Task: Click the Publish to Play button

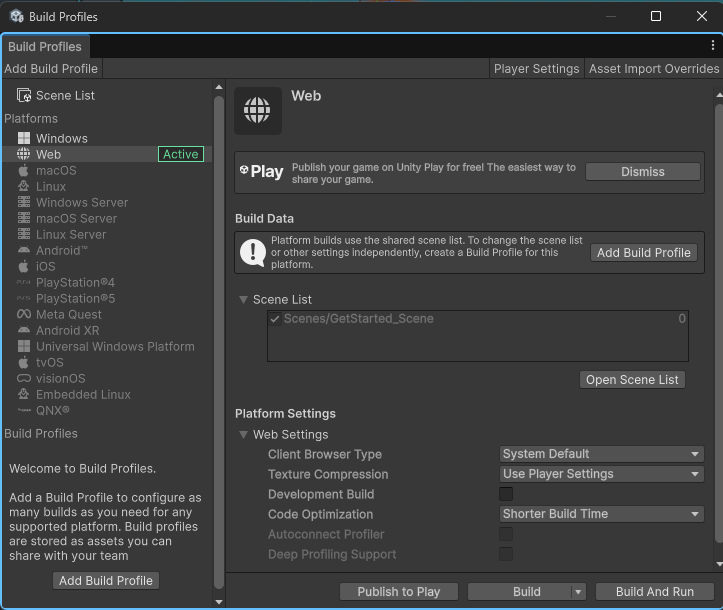Action: [x=399, y=592]
